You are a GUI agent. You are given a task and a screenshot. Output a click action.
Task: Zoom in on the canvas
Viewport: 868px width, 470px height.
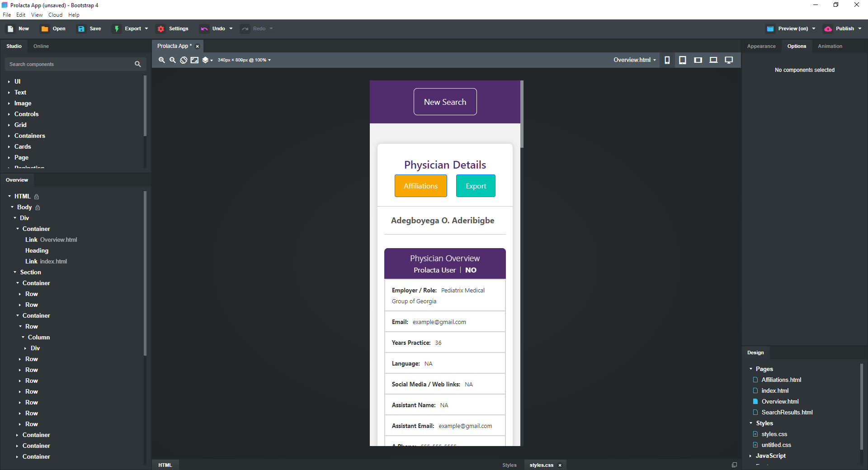click(x=162, y=60)
